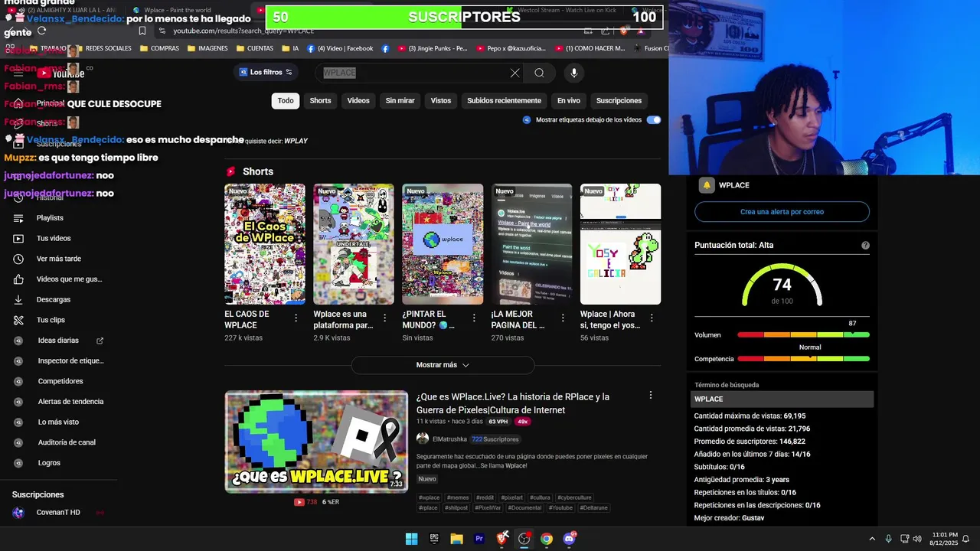The width and height of the screenshot is (980, 551).
Task: Show hidden system tray icons
Action: click(871, 539)
